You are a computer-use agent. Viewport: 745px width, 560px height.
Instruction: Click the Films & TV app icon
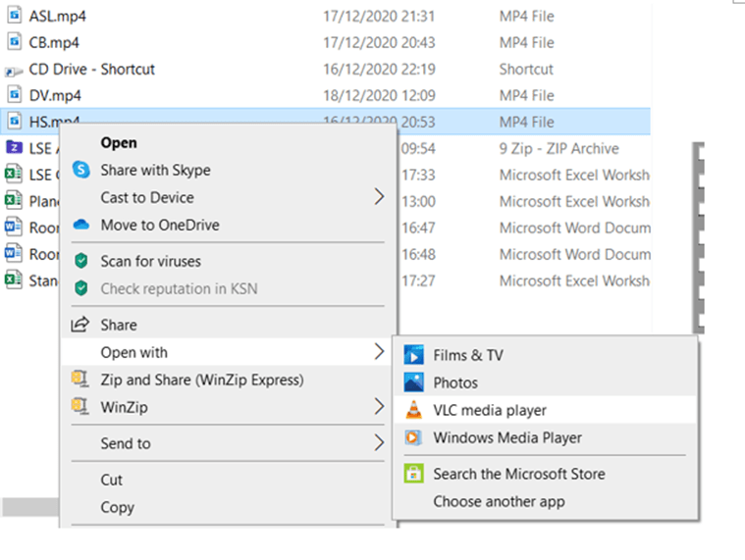[414, 356]
